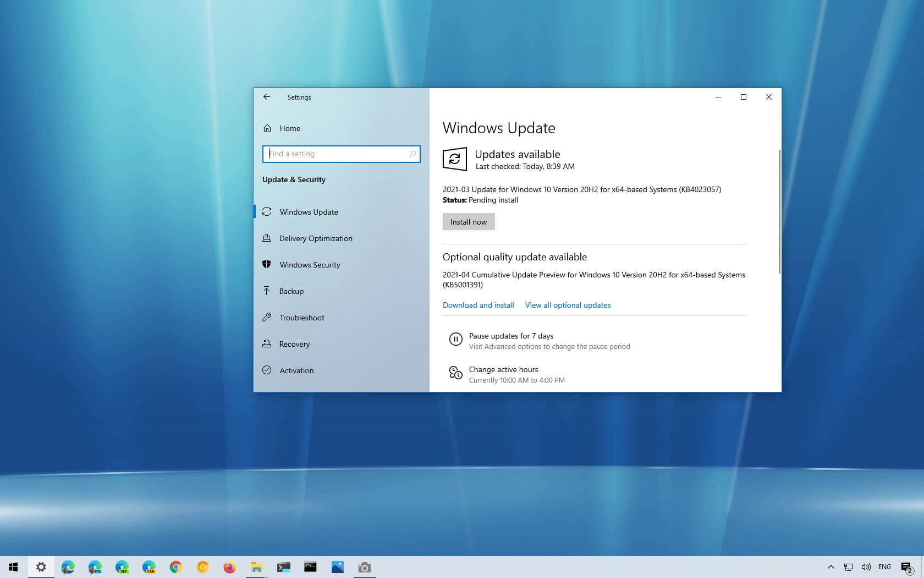Maximize the Settings window

pyautogui.click(x=744, y=97)
